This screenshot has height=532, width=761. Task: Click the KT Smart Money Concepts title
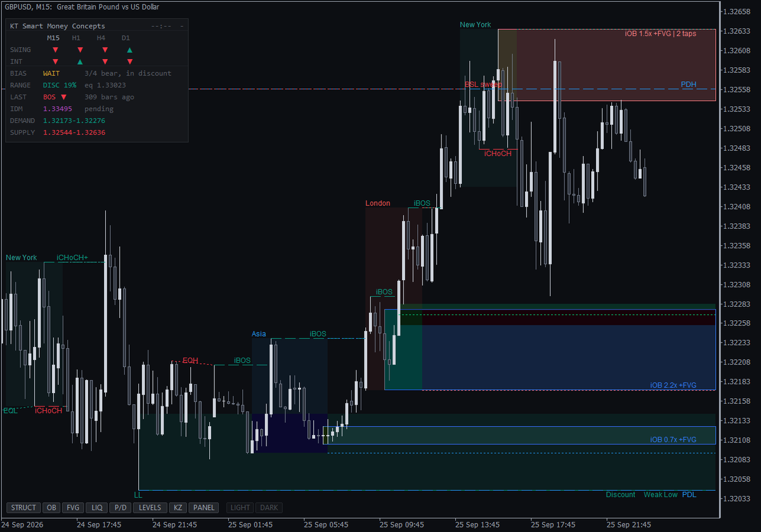(x=58, y=26)
